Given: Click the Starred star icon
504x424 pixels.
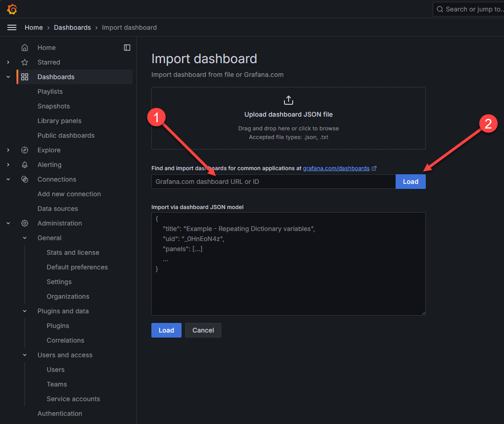Looking at the screenshot, I should pos(25,62).
